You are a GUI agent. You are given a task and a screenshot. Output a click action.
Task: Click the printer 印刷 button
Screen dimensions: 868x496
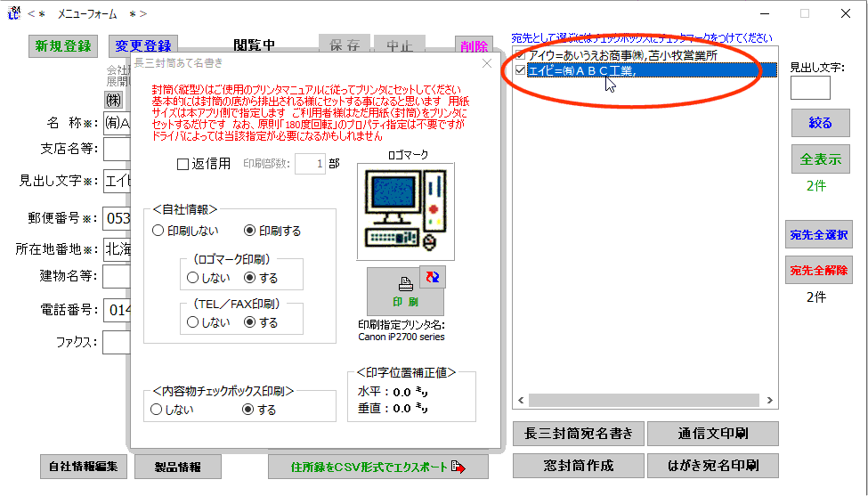pyautogui.click(x=405, y=291)
